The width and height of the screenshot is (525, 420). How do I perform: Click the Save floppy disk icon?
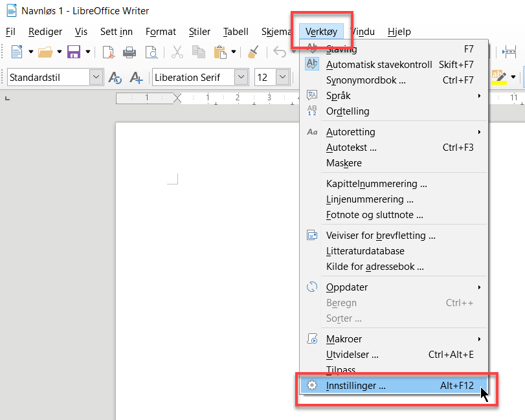point(74,52)
